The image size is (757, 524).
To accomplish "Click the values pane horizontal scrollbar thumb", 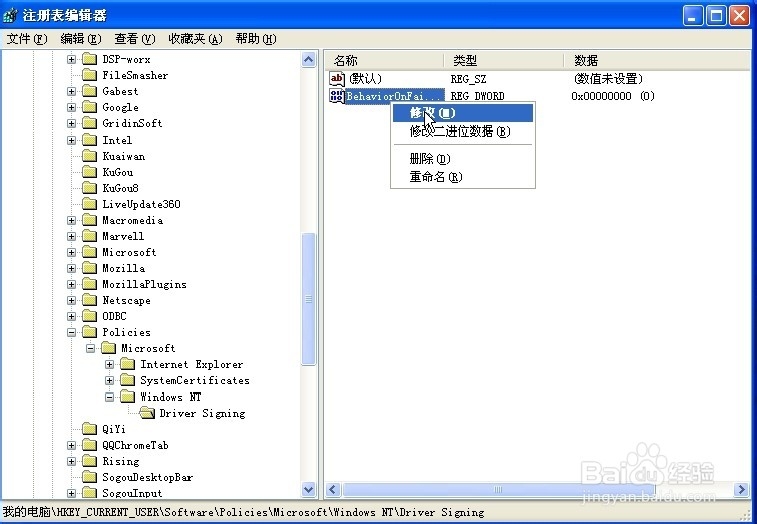I will (x=499, y=490).
